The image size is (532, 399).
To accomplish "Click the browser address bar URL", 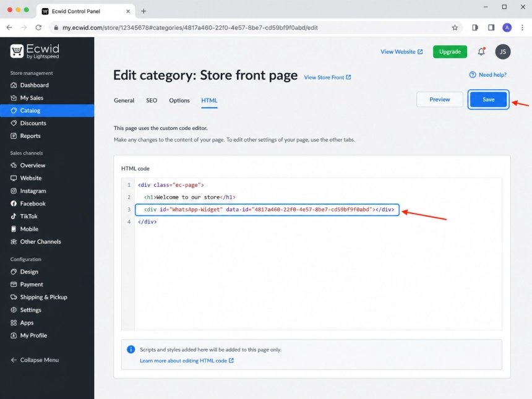I will (x=190, y=28).
